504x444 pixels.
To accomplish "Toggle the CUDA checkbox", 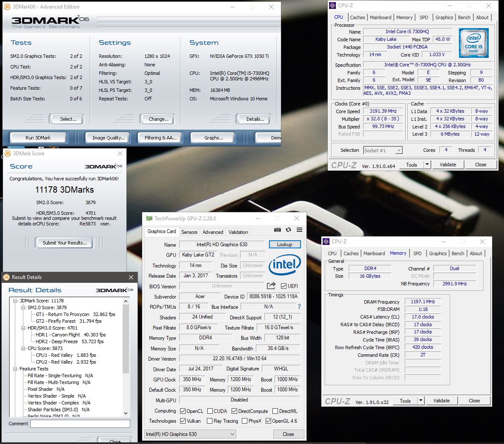I will point(210,411).
